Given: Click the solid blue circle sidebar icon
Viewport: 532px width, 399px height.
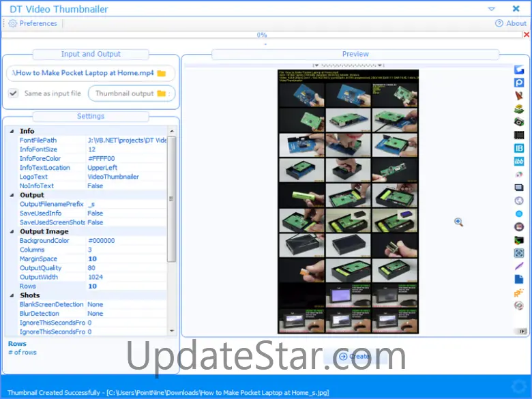Looking at the screenshot, I should tap(519, 213).
